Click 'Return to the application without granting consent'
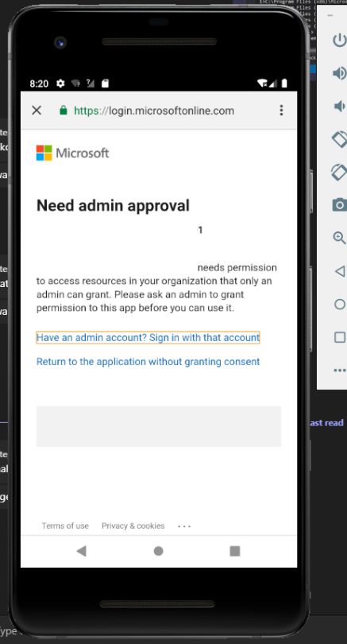The height and width of the screenshot is (644, 347). click(x=148, y=362)
